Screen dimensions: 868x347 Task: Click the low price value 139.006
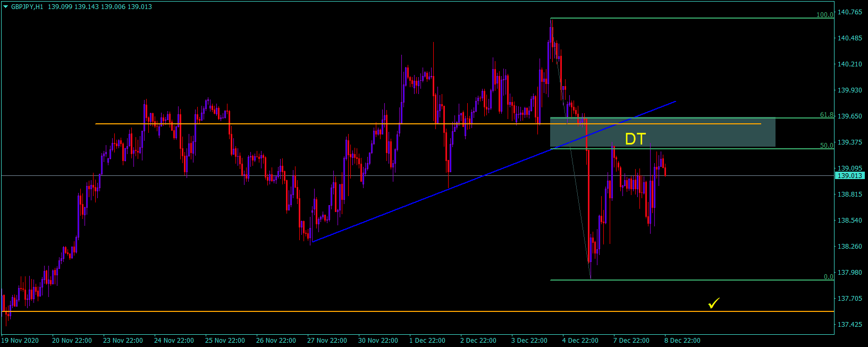click(x=113, y=7)
